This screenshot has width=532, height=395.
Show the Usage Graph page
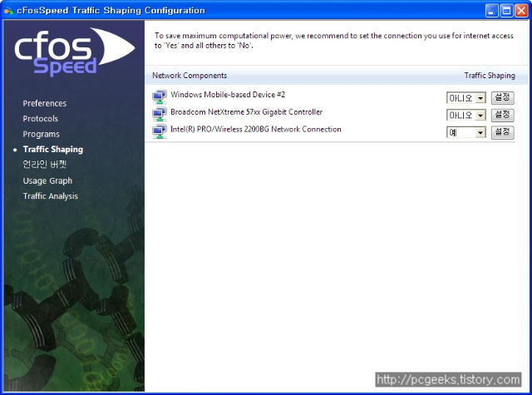tap(47, 181)
